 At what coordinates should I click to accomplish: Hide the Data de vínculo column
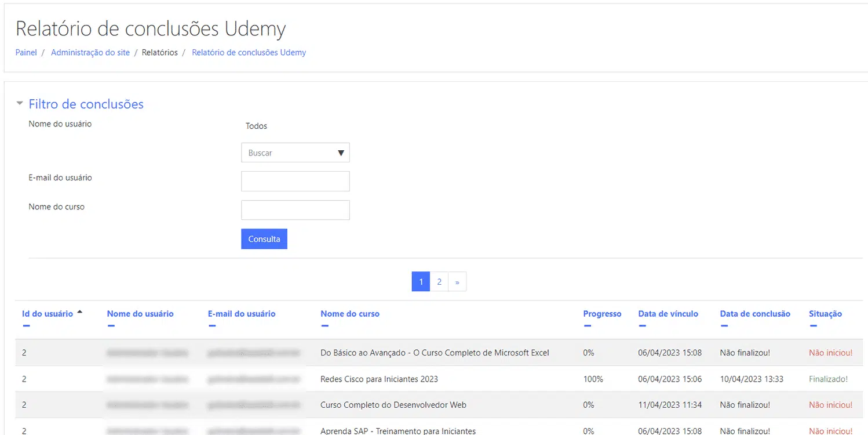(642, 326)
